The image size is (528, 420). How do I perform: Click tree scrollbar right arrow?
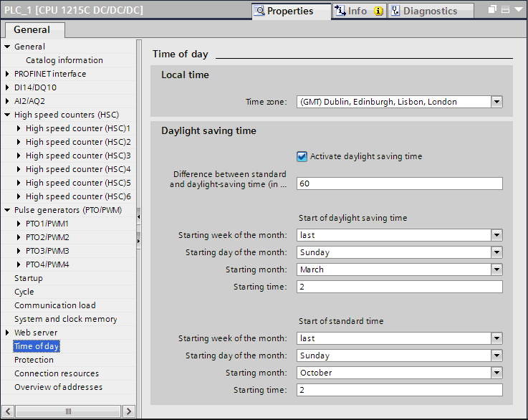tap(129, 411)
